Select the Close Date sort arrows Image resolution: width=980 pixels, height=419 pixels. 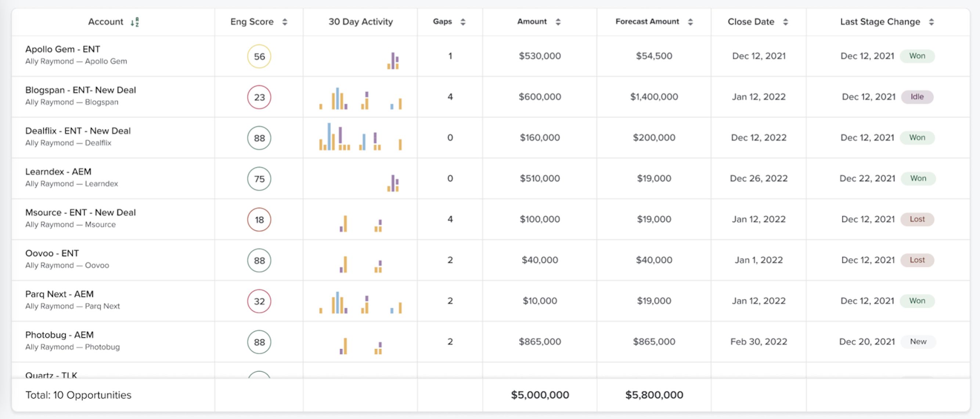[785, 22]
